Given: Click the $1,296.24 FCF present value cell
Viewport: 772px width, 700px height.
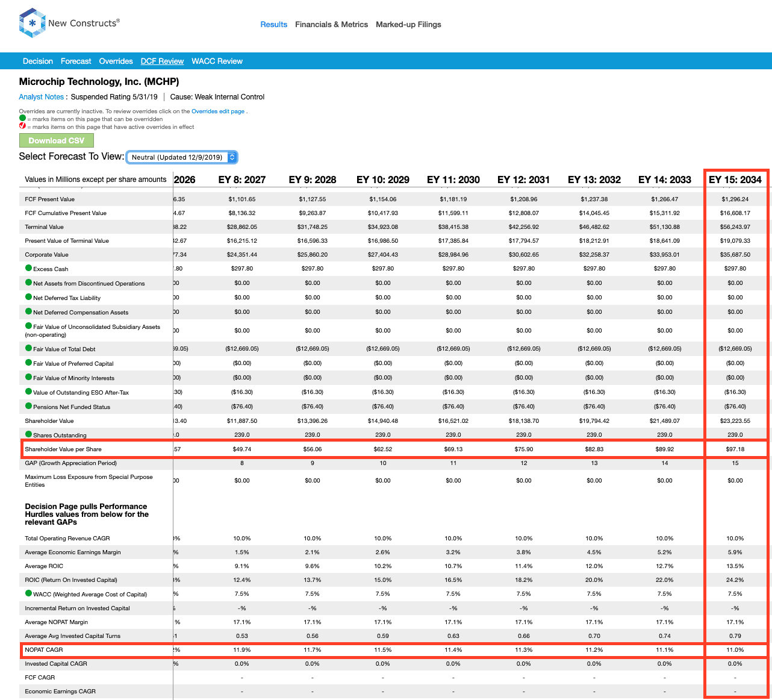Looking at the screenshot, I should (x=735, y=199).
